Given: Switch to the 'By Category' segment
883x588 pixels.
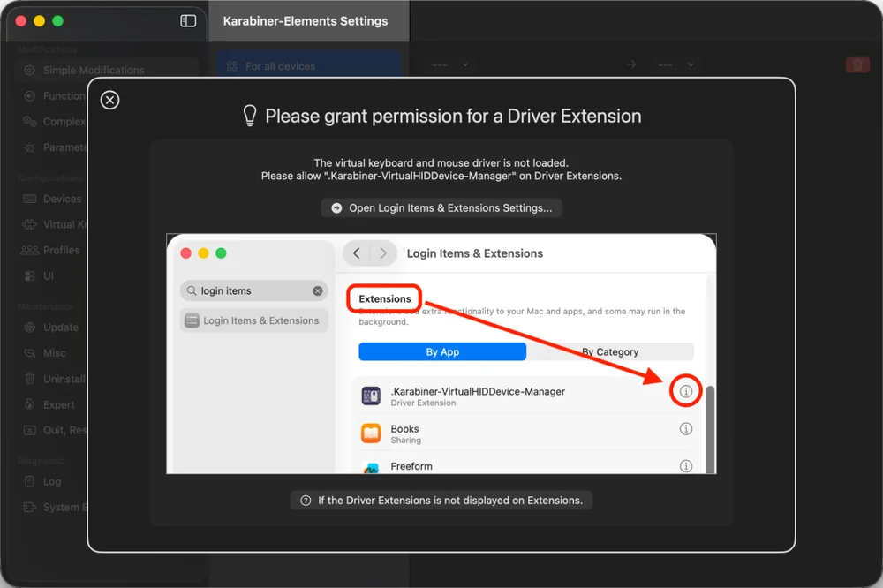Looking at the screenshot, I should (x=610, y=351).
